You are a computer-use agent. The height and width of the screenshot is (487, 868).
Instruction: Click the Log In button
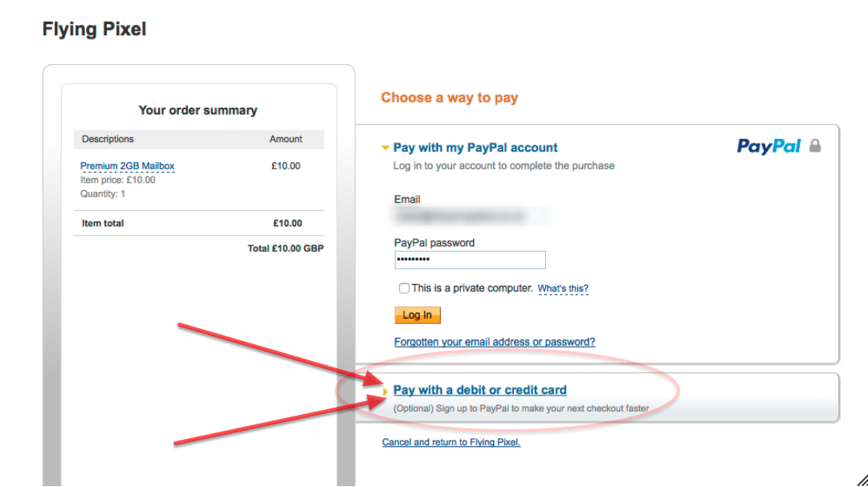[x=418, y=315]
